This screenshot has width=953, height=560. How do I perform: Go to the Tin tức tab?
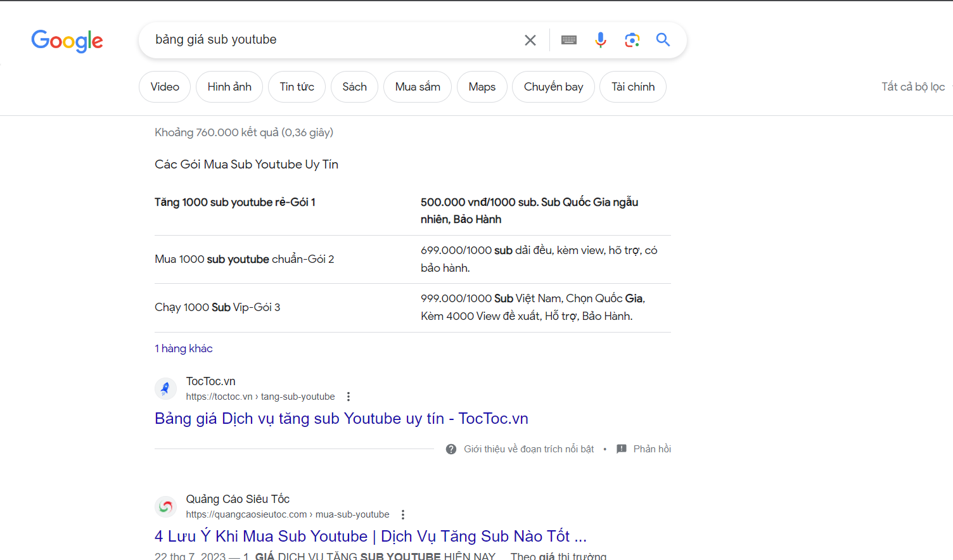point(297,87)
